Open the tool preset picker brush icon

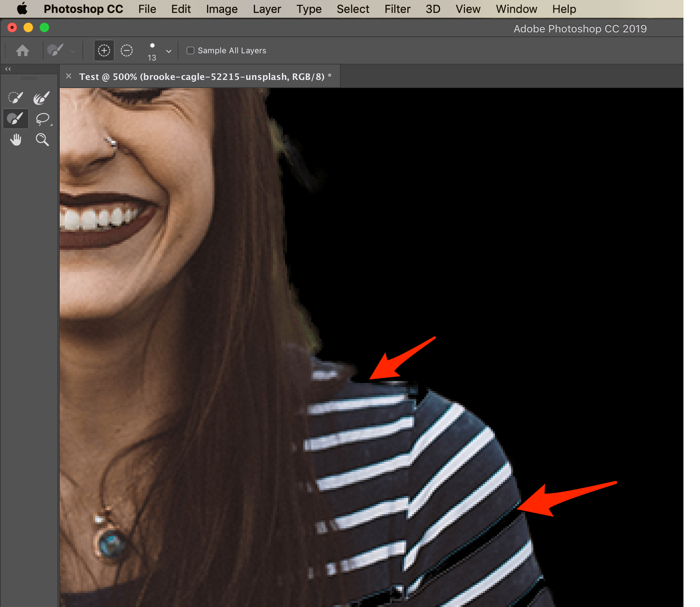pyautogui.click(x=56, y=50)
